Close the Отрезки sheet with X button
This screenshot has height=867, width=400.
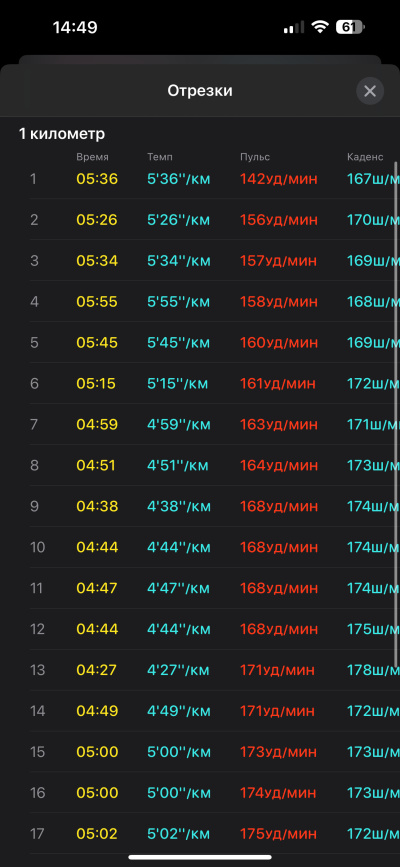370,91
